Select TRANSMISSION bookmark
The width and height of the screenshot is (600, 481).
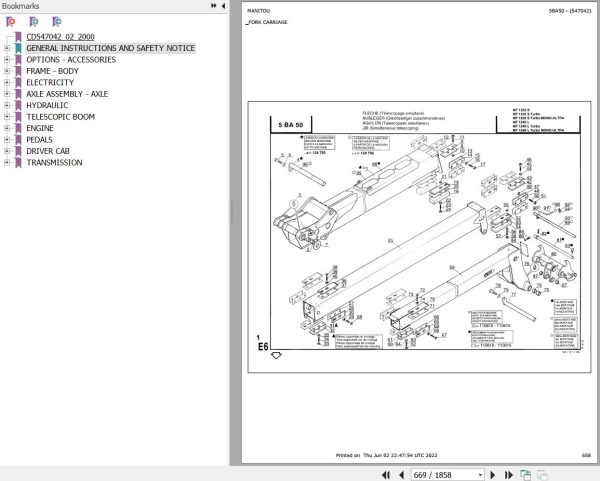point(54,163)
